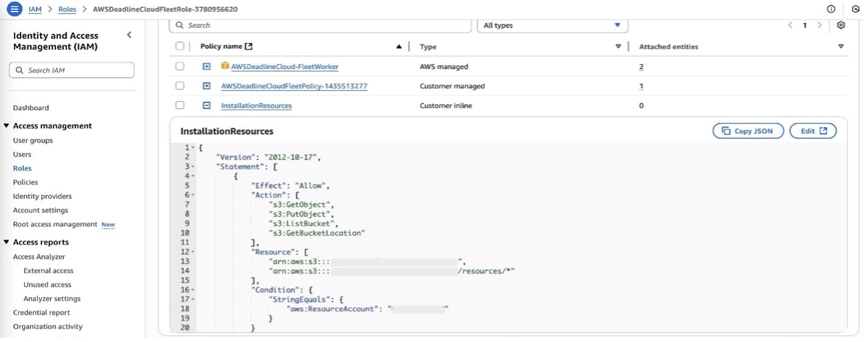Open the All types filter dropdown
The width and height of the screenshot is (868, 342).
[551, 26]
